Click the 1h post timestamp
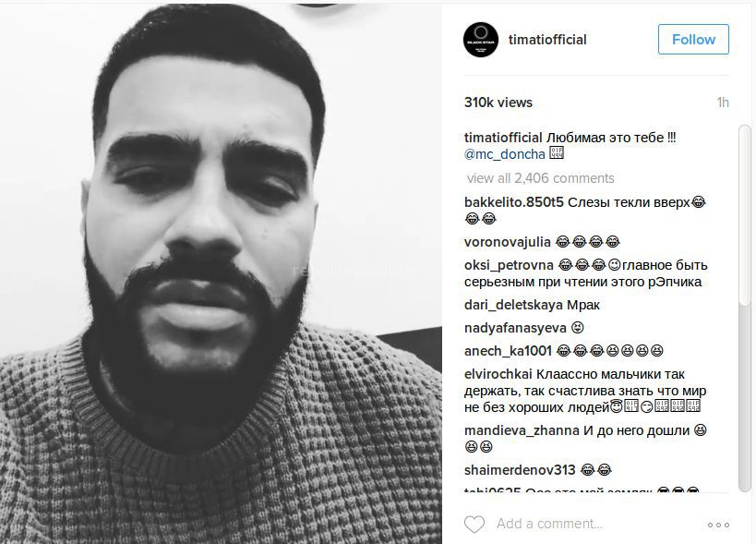 tap(723, 103)
